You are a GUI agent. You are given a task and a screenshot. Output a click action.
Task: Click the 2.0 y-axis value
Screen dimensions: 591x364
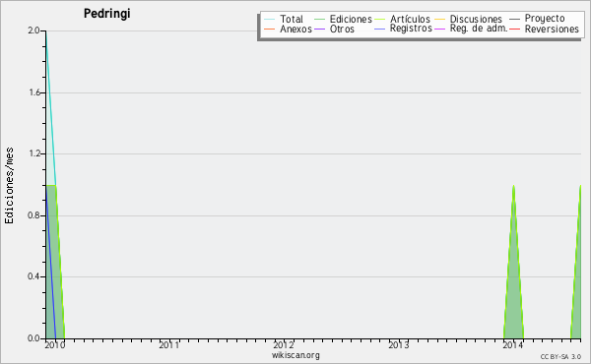(x=33, y=30)
